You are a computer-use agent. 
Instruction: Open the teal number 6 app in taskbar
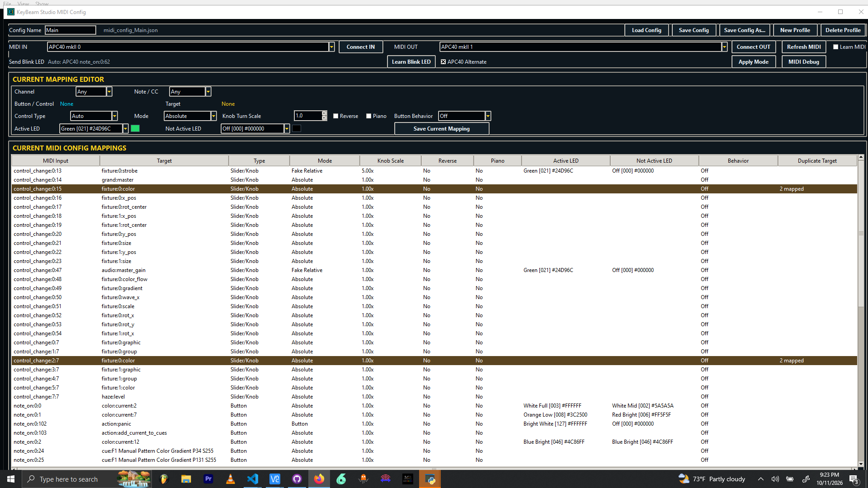341,479
